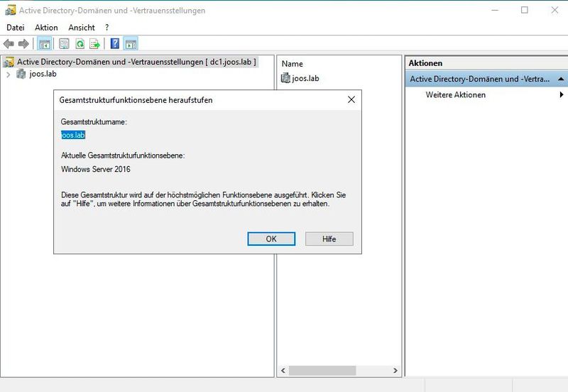Screen dimensions: 568x392
Task: Click the joos.lab domain icon in tree
Action: point(21,74)
